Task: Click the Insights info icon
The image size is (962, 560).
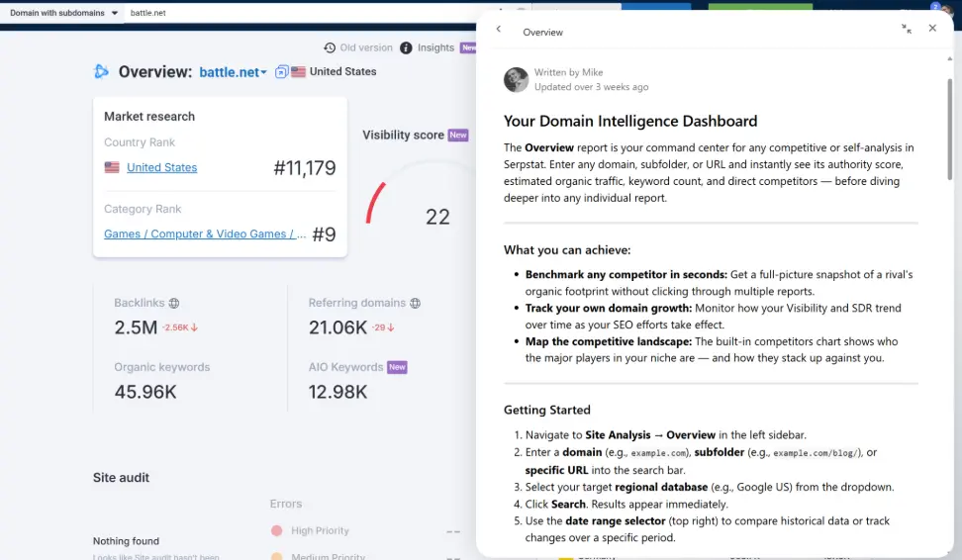Action: (x=406, y=47)
